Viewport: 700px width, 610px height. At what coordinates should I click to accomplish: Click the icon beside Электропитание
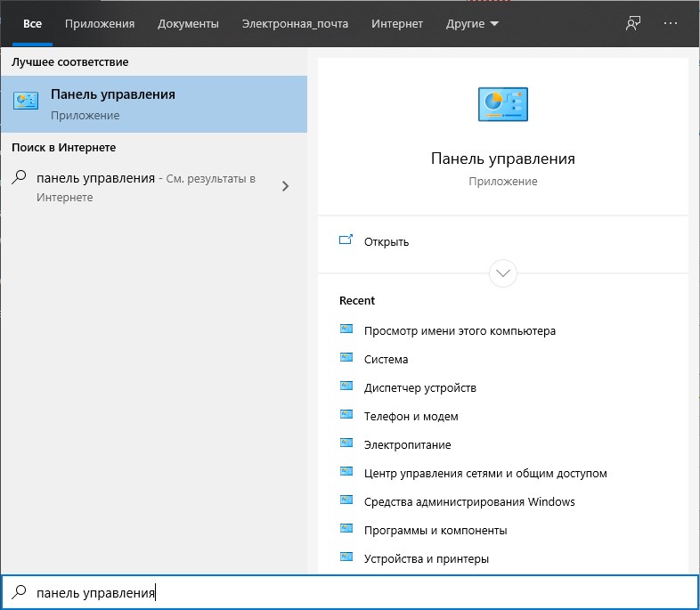pyautogui.click(x=346, y=444)
